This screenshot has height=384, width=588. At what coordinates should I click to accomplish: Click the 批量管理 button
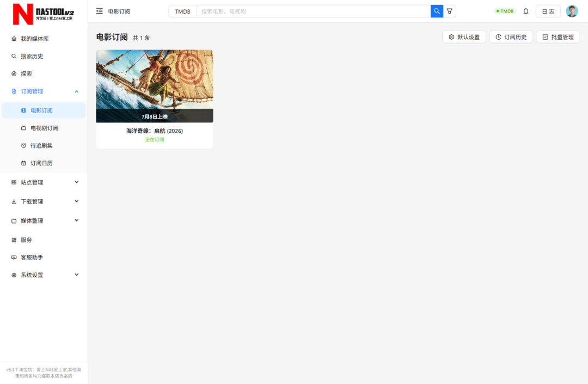coord(558,37)
